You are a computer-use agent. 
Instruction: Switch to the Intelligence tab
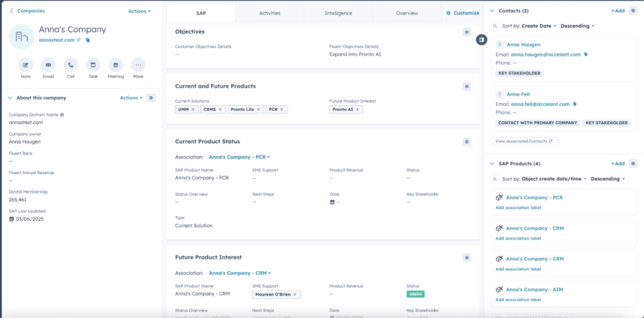(x=338, y=13)
